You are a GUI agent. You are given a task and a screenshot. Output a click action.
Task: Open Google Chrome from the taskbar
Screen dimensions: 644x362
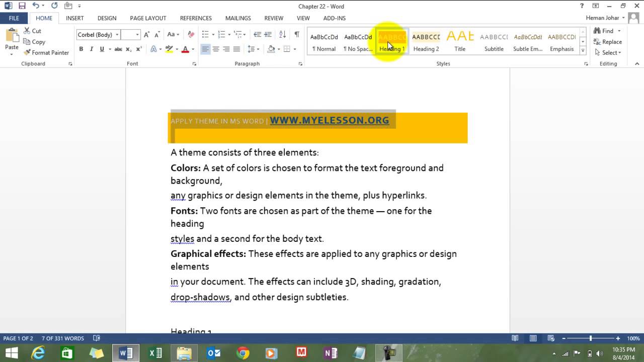243,353
